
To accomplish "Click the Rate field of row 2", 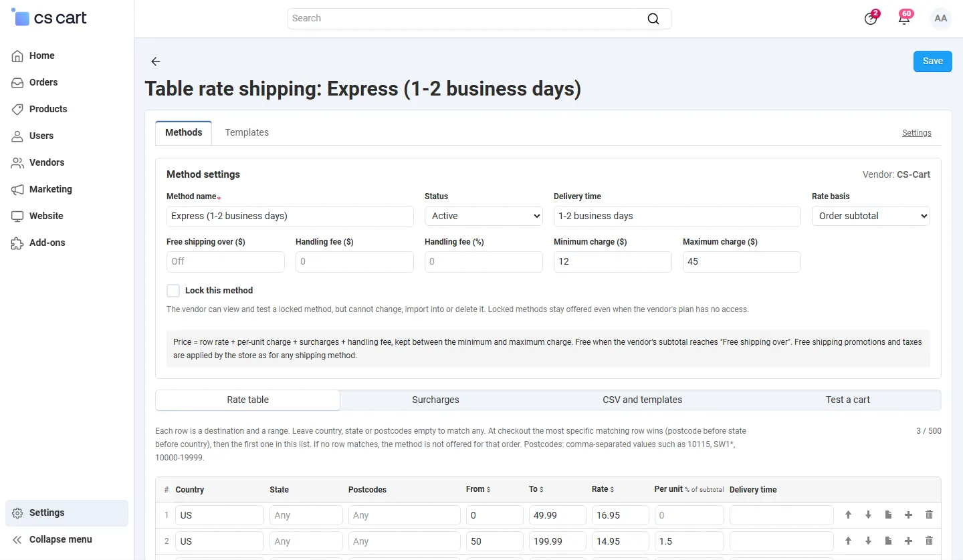I will click(621, 541).
